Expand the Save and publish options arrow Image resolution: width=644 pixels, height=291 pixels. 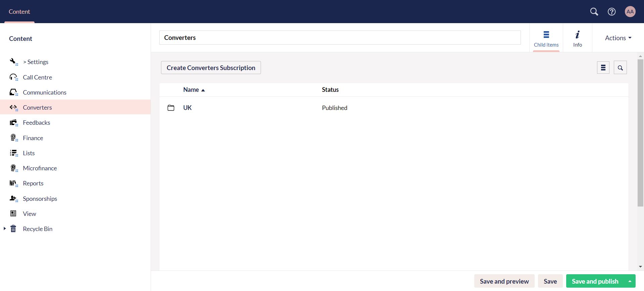pos(630,281)
